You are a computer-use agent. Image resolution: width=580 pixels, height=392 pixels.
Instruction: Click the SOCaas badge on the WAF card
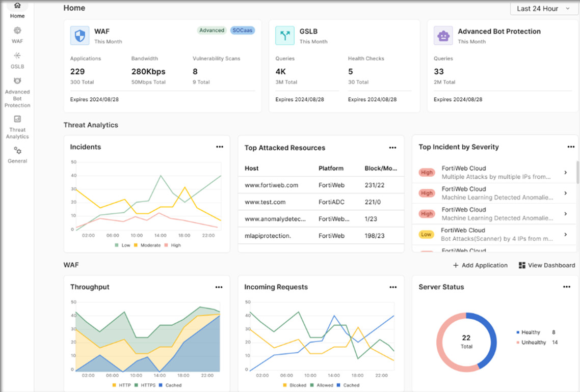pos(242,31)
